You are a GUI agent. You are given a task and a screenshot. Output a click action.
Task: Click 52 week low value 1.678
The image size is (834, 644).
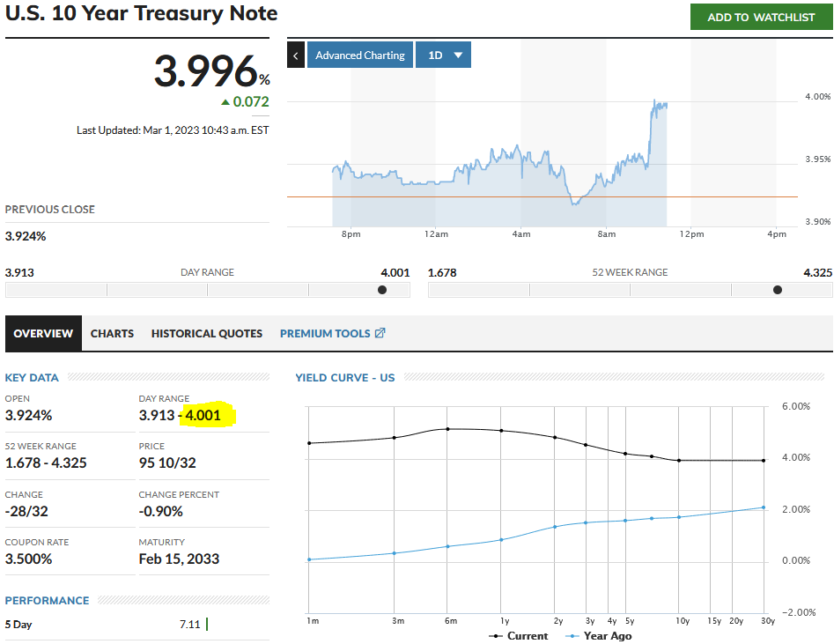point(442,272)
